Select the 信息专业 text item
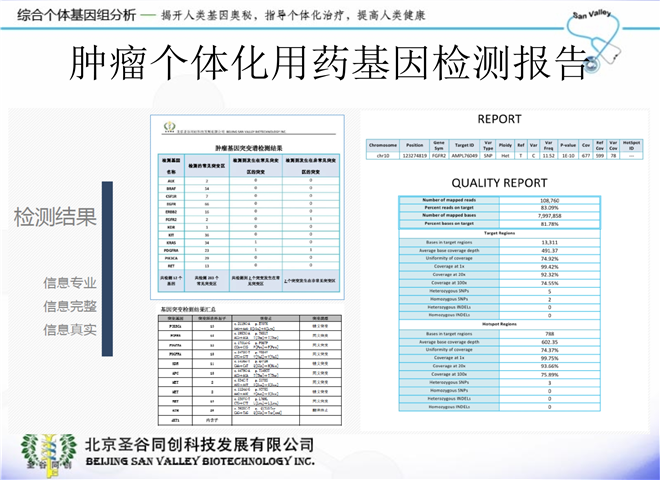Viewport: 660px width, 480px height. (70, 283)
